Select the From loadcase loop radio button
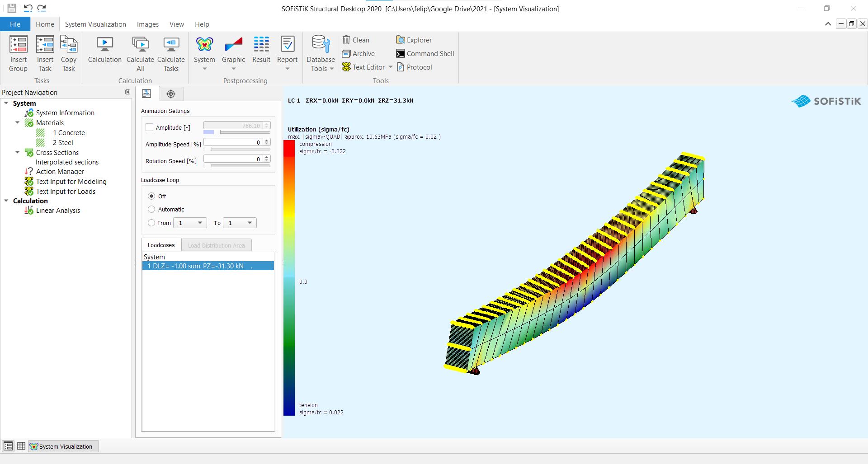Viewport: 868px width, 464px height. [x=151, y=223]
